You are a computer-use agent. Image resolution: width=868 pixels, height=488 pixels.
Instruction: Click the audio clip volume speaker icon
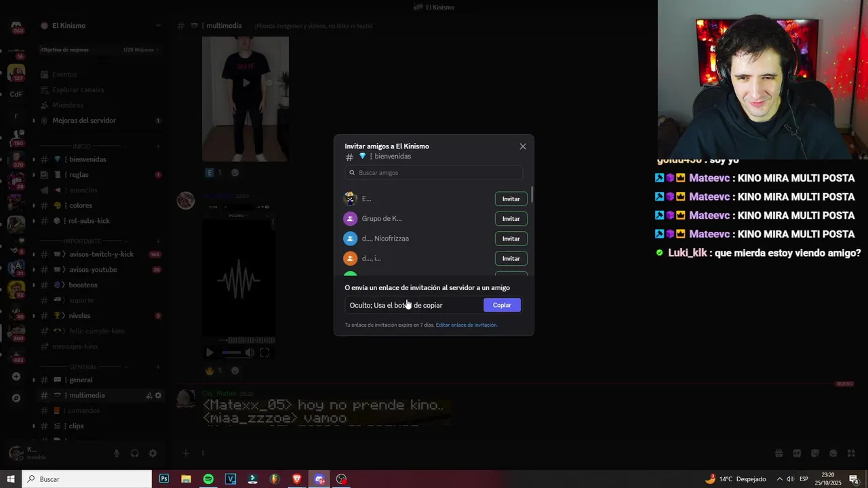pos(250,352)
